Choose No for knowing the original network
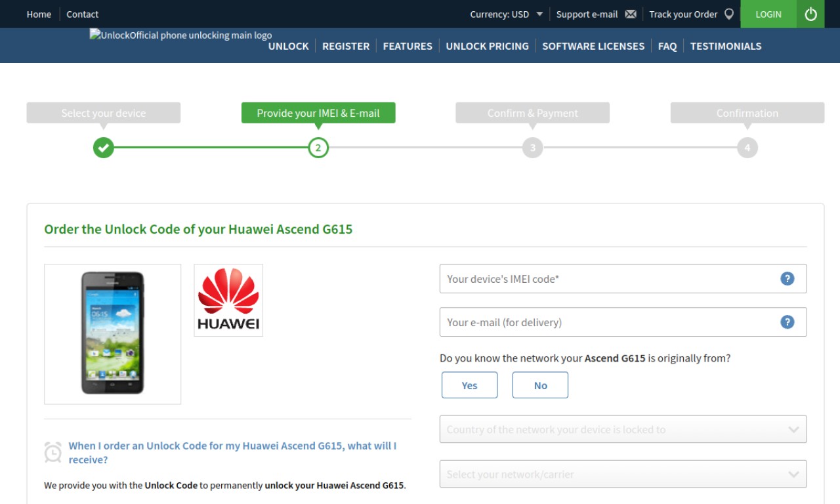The height and width of the screenshot is (504, 840). (540, 385)
